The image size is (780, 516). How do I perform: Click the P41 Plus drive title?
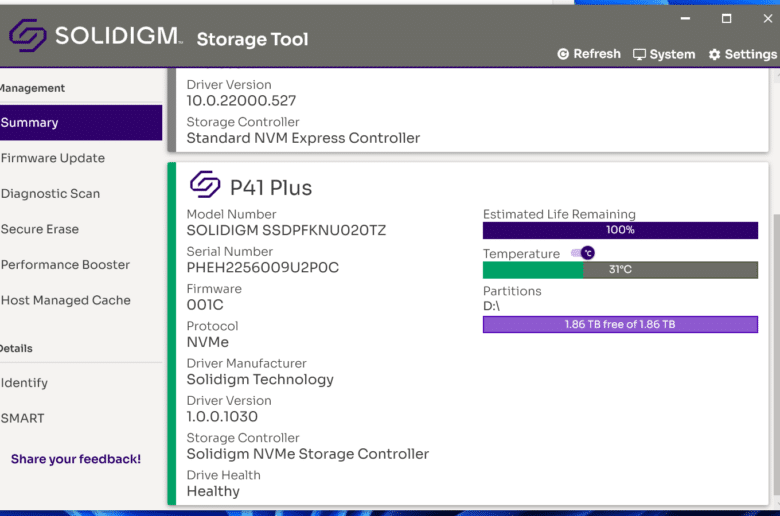pos(271,188)
